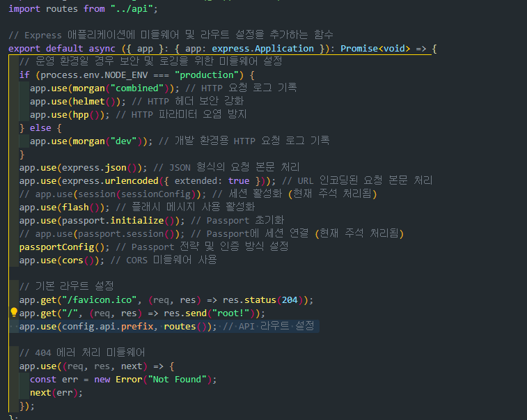Click commented-out session(sessionConfig) line
The height and width of the screenshot is (420, 527).
coord(198,194)
